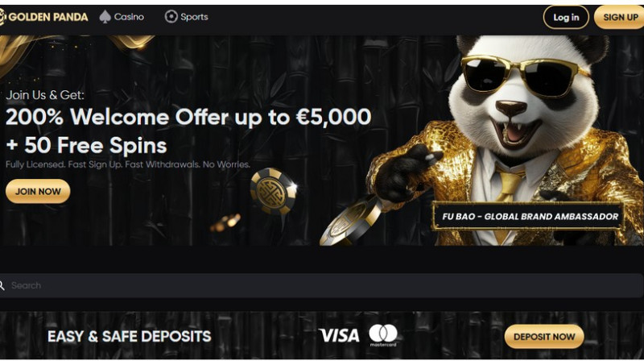Click the Golden Panda brand text
The image size is (644, 361).
[x=48, y=17]
